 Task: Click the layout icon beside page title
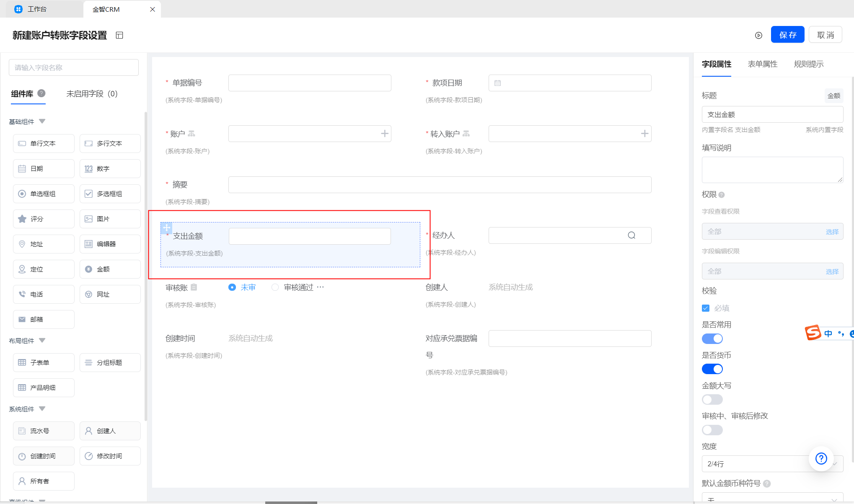[x=119, y=35]
